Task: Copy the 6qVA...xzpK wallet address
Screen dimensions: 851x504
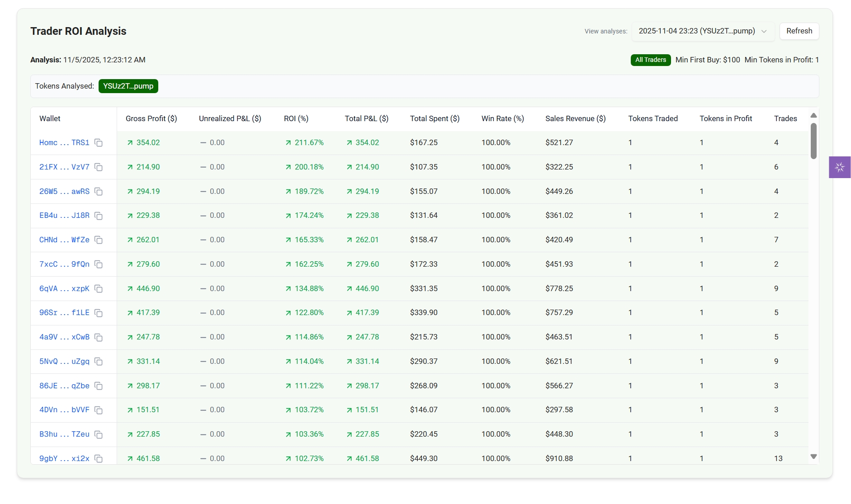Action: tap(99, 289)
